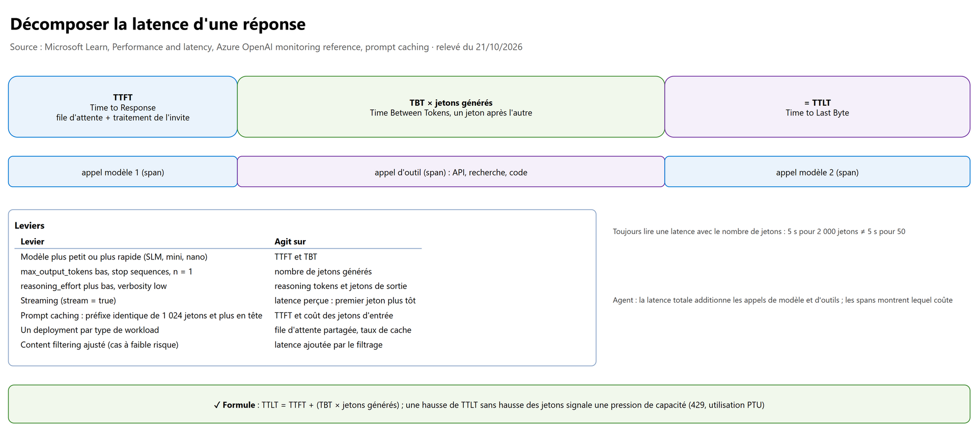Screen dimensions: 980x433
Task: Click the cell 'TTFT et coût des jetons d'entrée'
Action: pos(334,315)
